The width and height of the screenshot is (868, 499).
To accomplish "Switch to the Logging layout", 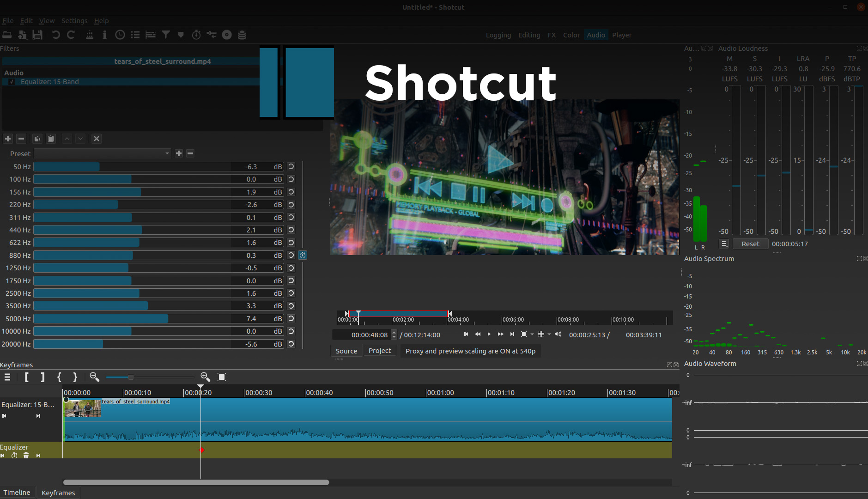I will [498, 35].
